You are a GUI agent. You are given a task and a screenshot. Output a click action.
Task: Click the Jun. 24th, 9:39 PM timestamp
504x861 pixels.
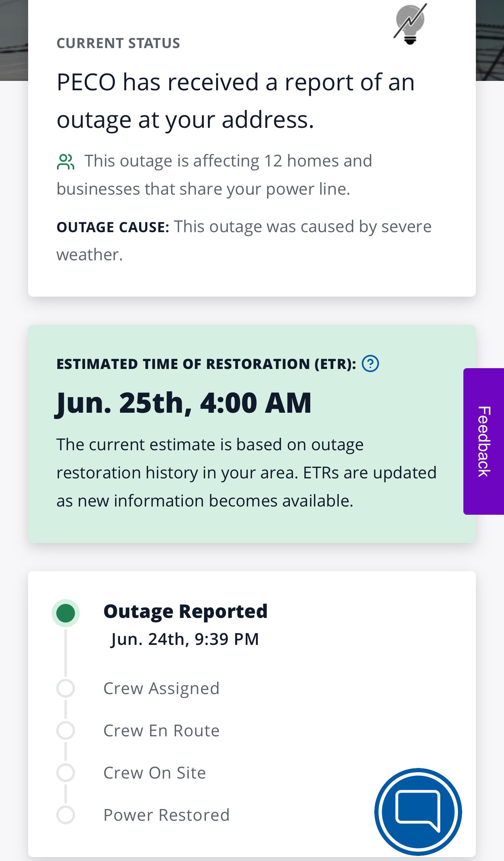185,639
